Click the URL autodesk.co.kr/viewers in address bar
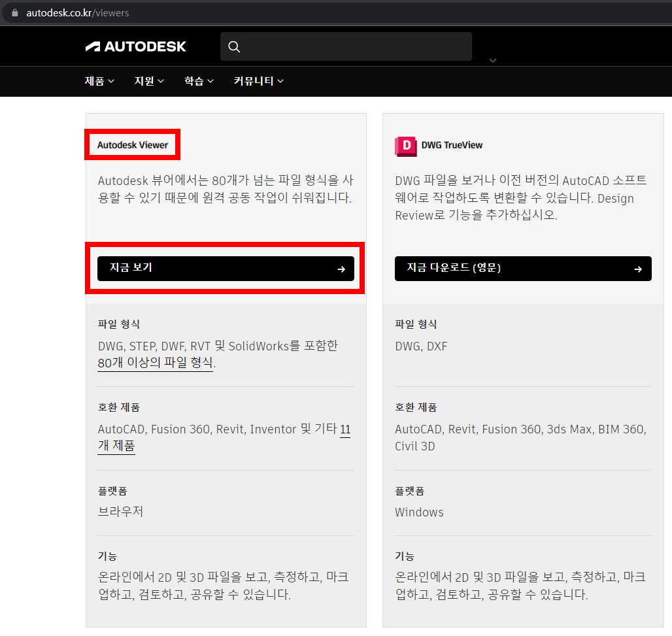The height and width of the screenshot is (636, 672). [x=78, y=13]
